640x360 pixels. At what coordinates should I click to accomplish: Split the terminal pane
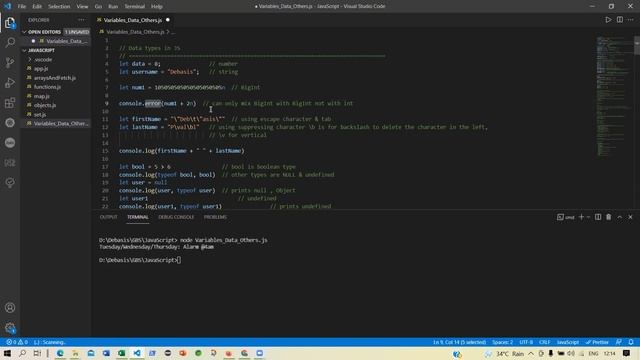coord(598,217)
